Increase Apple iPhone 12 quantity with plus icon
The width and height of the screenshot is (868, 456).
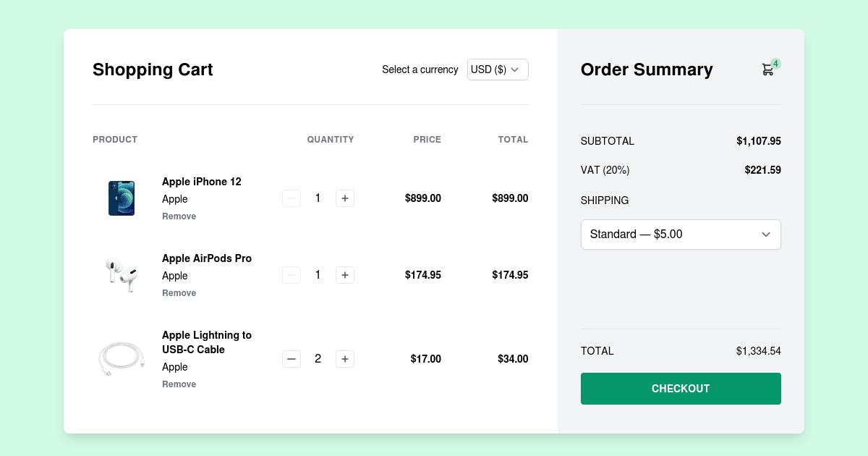pos(345,198)
